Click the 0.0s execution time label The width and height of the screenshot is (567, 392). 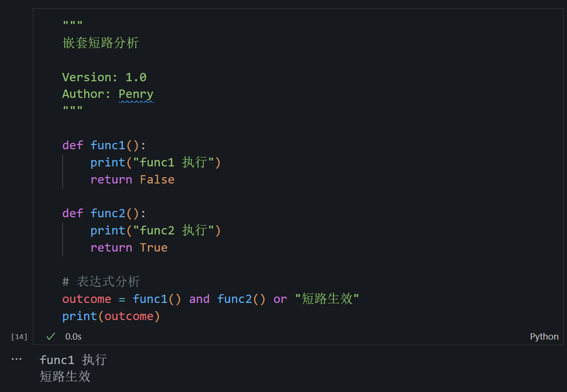[73, 336]
